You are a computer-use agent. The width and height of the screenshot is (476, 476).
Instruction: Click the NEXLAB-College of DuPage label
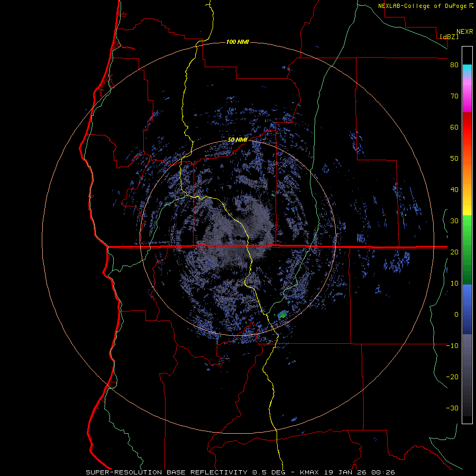pos(422,6)
